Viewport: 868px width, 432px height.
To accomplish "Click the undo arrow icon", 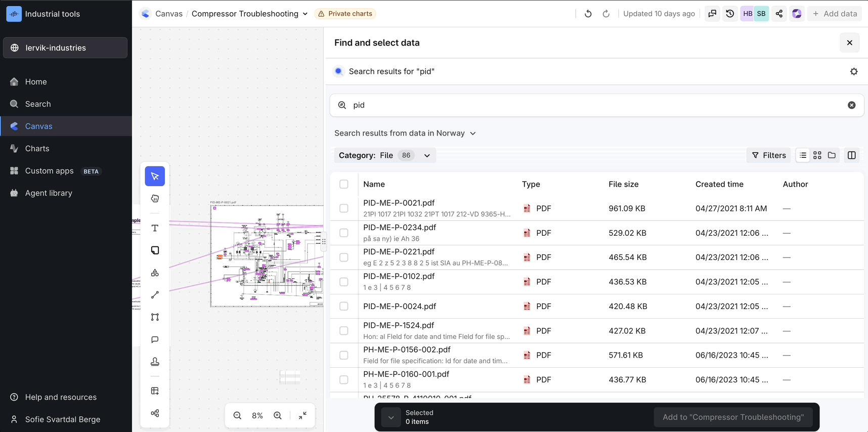I will [x=588, y=14].
